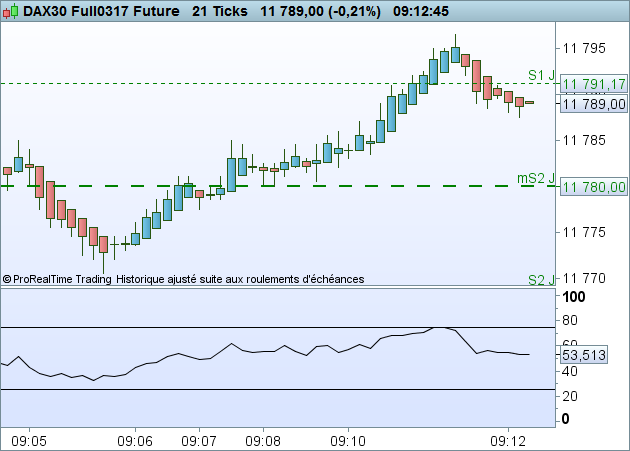Image resolution: width=630 pixels, height=451 pixels.
Task: Click the 11 795 price axis label
Action: pyautogui.click(x=584, y=49)
